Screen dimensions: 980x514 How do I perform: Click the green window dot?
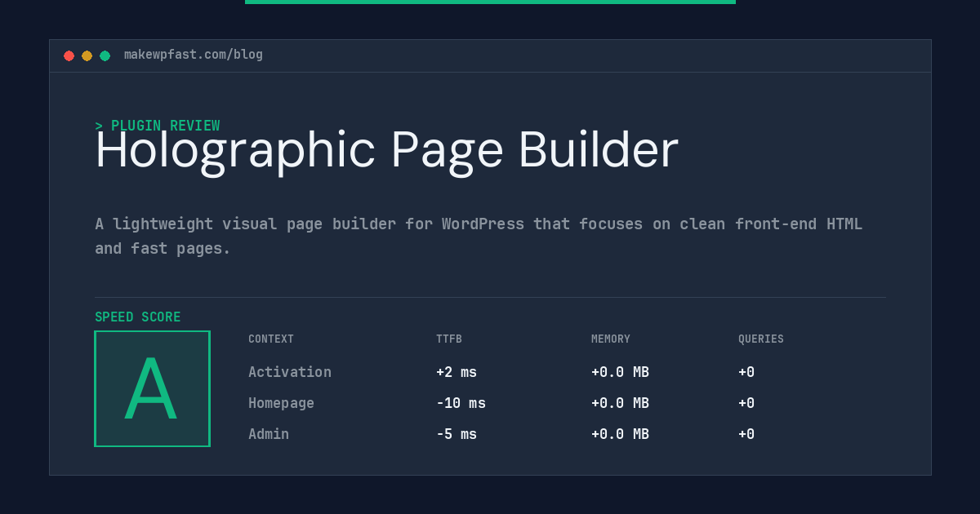click(x=105, y=55)
